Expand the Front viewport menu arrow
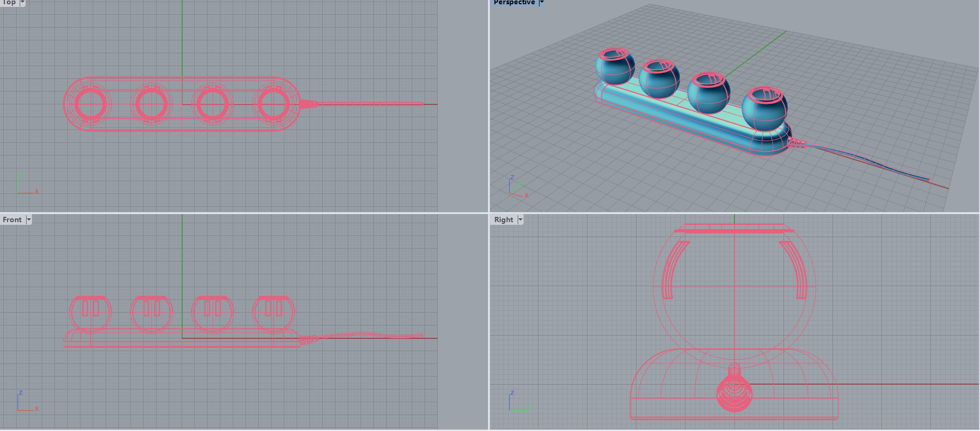980x431 pixels. tap(29, 219)
